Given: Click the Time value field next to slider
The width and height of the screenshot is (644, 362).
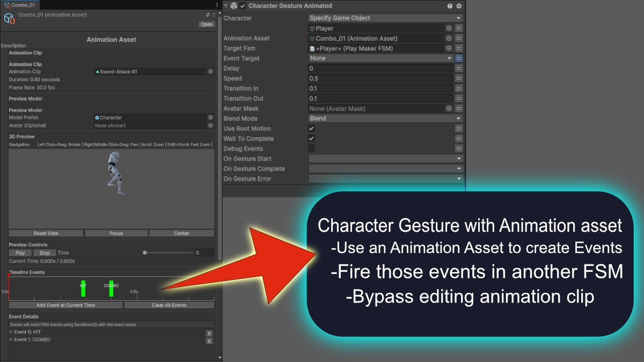Looking at the screenshot, I should (204, 253).
